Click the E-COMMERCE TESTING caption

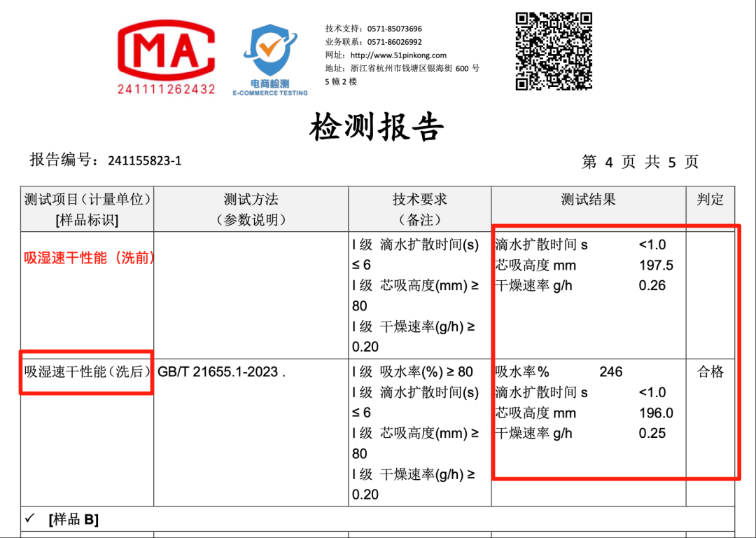tap(270, 92)
